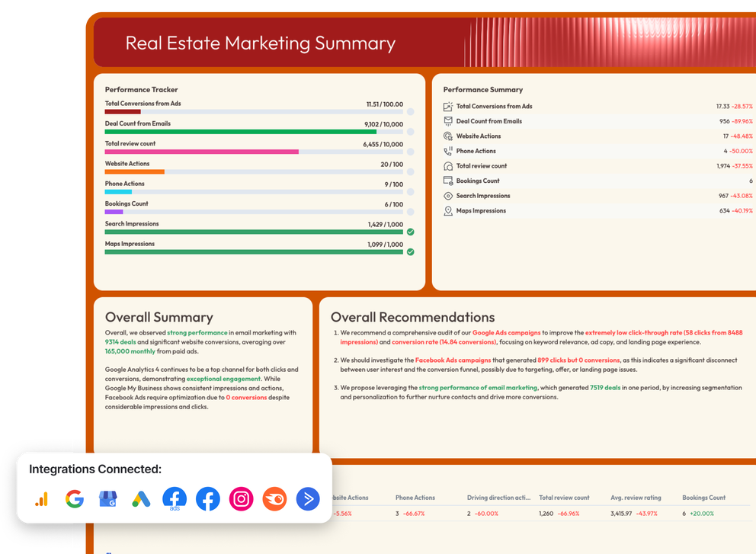The width and height of the screenshot is (756, 554).
Task: Click the Semrush integration icon
Action: (x=274, y=499)
